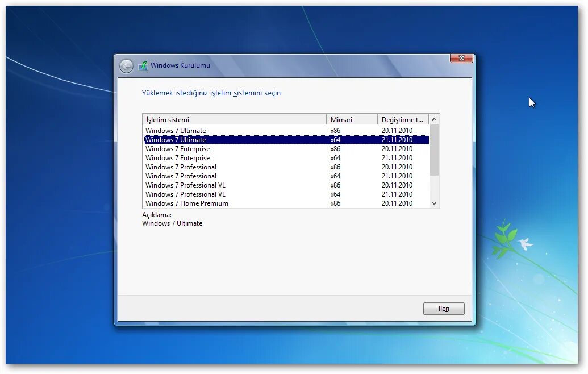Close the Windows Kurulumu dialog
The width and height of the screenshot is (588, 374).
coord(461,58)
